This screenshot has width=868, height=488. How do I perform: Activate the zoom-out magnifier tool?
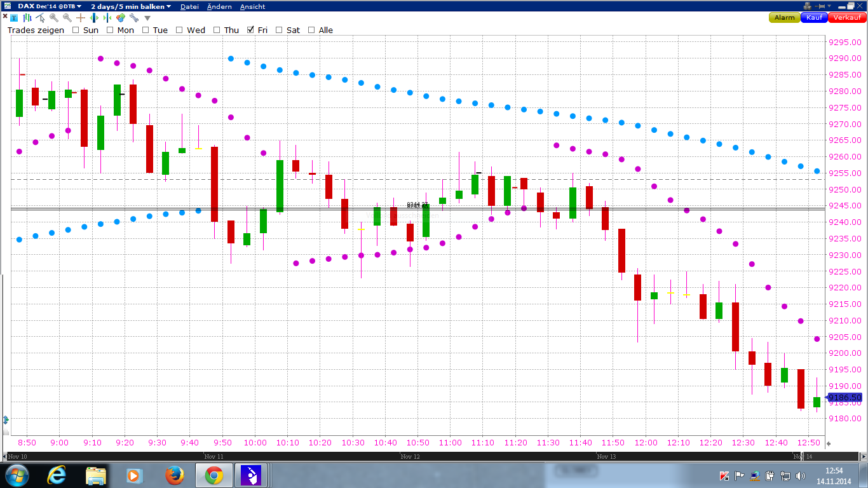[x=67, y=18]
